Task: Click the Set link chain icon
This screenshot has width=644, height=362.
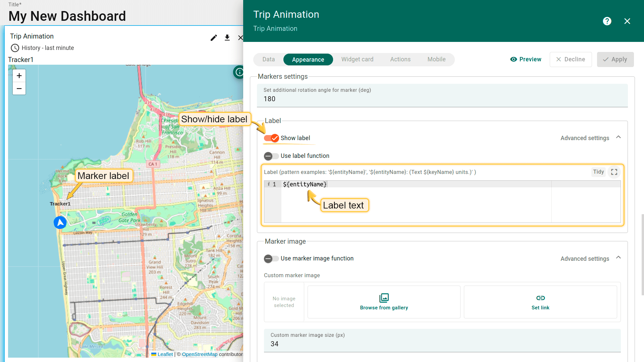Action: (540, 298)
